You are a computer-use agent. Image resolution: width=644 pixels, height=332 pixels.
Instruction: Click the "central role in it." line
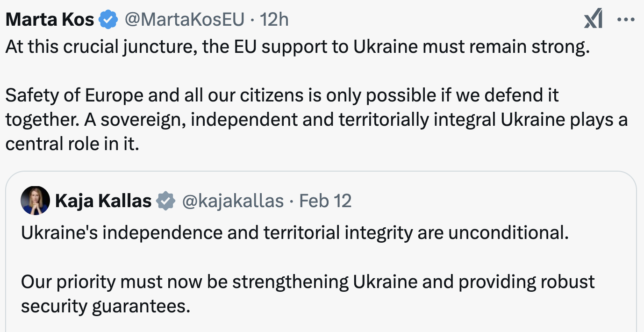coord(72,144)
